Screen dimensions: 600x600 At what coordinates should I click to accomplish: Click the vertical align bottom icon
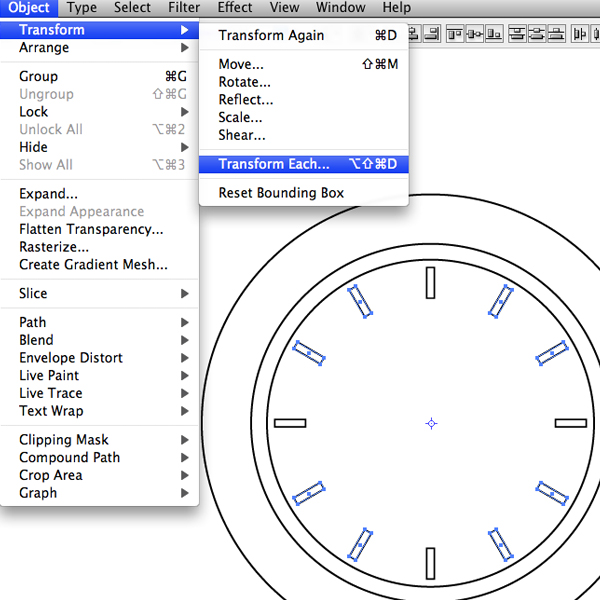494,34
